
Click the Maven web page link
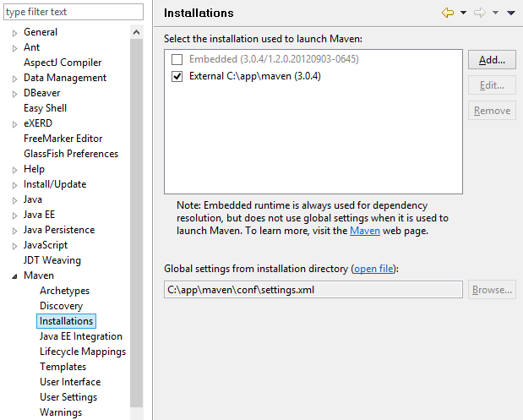364,231
